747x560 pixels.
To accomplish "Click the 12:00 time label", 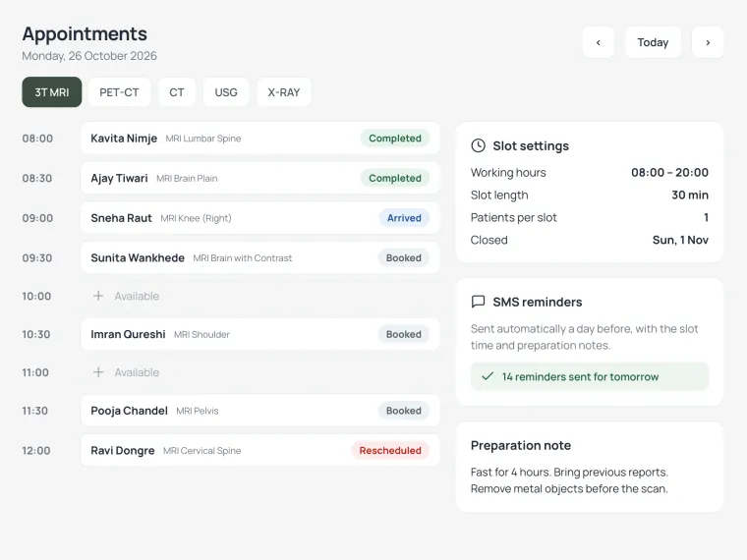I will click(x=35, y=451).
